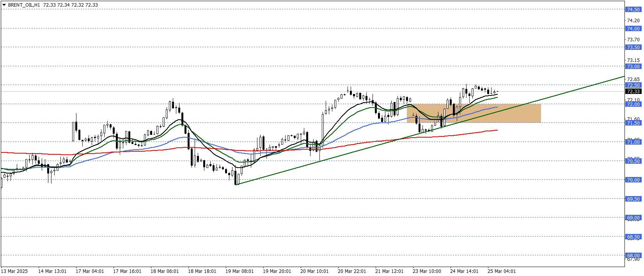This screenshot has height=276, width=644.
Task: Click the 73.50 price level label
Action: [633, 48]
